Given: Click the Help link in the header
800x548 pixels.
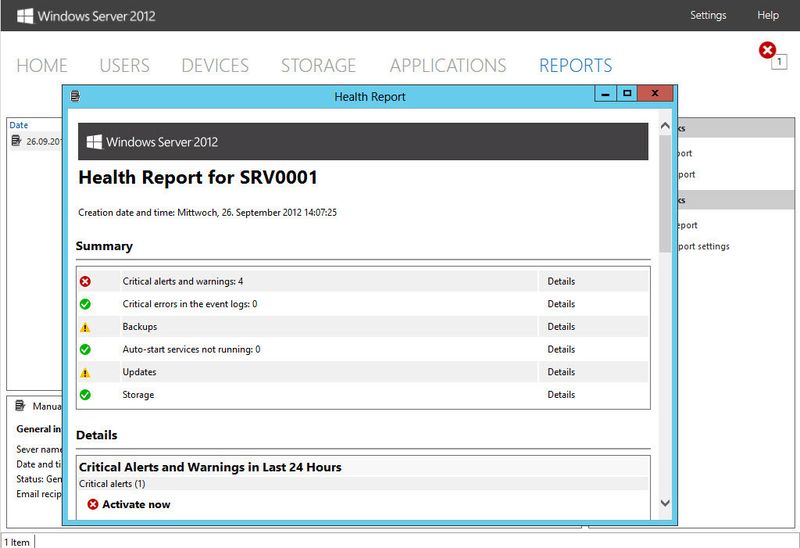Looking at the screenshot, I should [768, 15].
